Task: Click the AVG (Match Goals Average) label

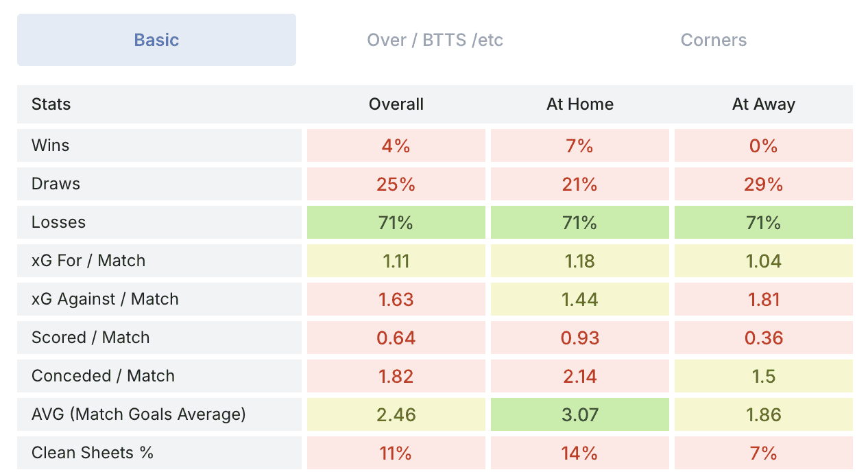Action: (x=138, y=414)
